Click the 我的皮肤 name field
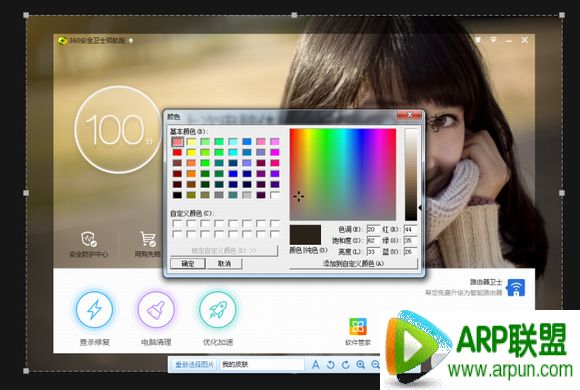Screen dimensions: 580x390 tap(262, 365)
